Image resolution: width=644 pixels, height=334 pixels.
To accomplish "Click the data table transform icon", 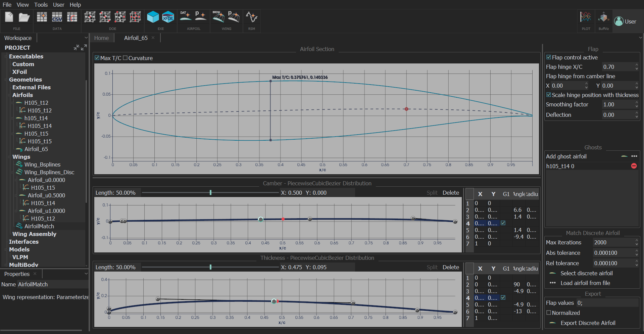I will point(72,17).
